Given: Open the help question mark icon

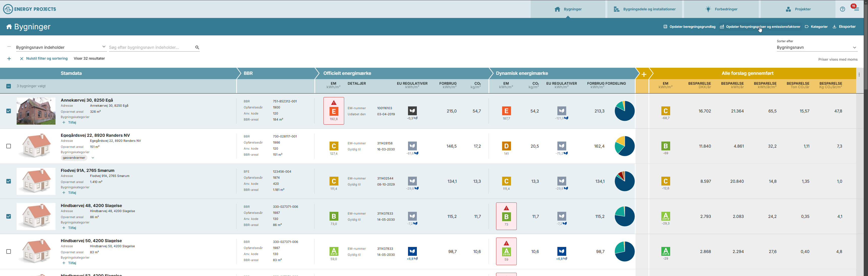Looking at the screenshot, I should coord(843,9).
